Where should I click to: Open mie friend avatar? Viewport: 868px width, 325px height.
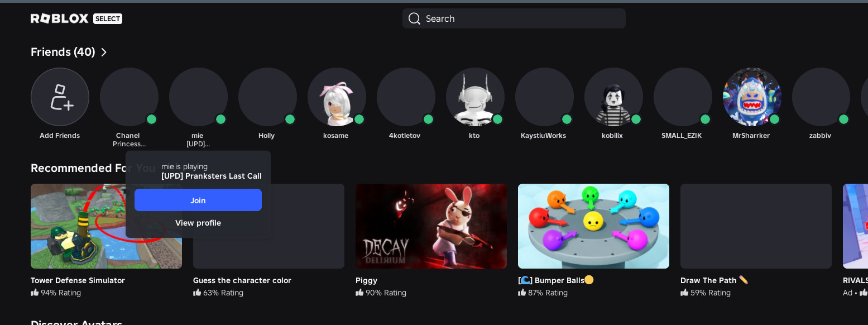pyautogui.click(x=198, y=97)
